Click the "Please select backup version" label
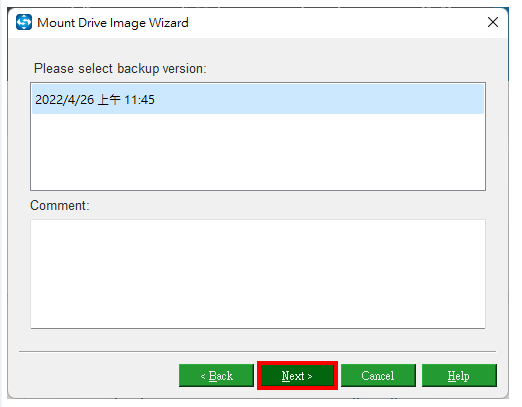The width and height of the screenshot is (522, 407). (x=120, y=68)
